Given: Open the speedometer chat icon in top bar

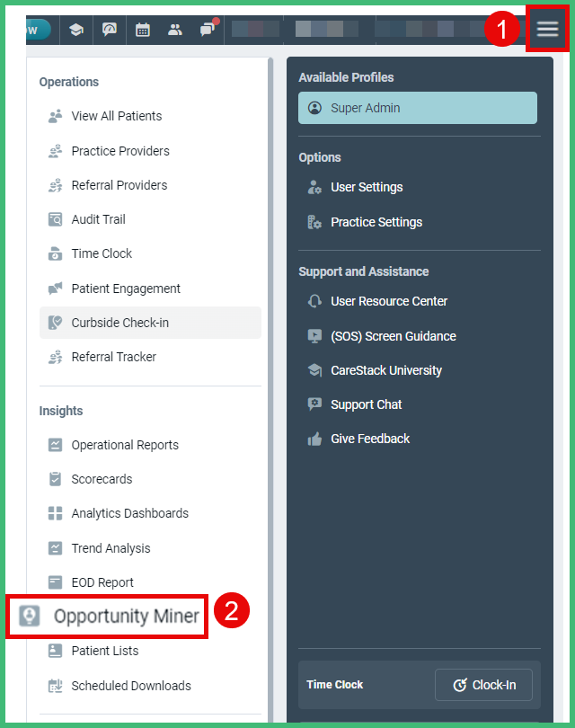Looking at the screenshot, I should pos(110,31).
